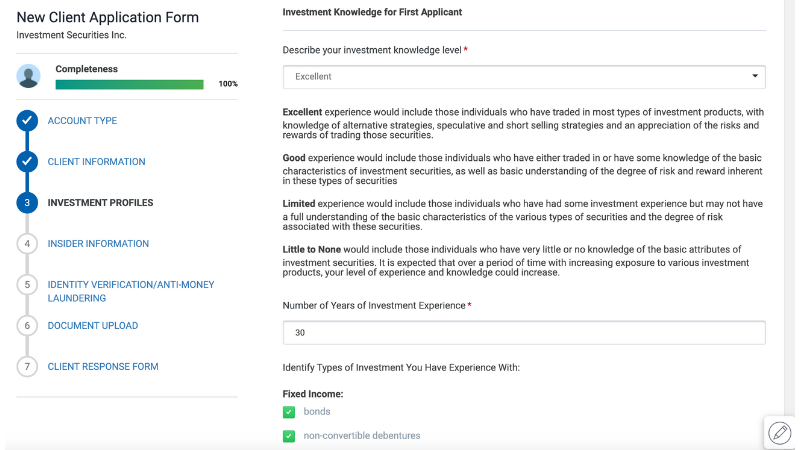Click step 4 circle for Insider Information
This screenshot has width=800, height=450.
tap(27, 244)
